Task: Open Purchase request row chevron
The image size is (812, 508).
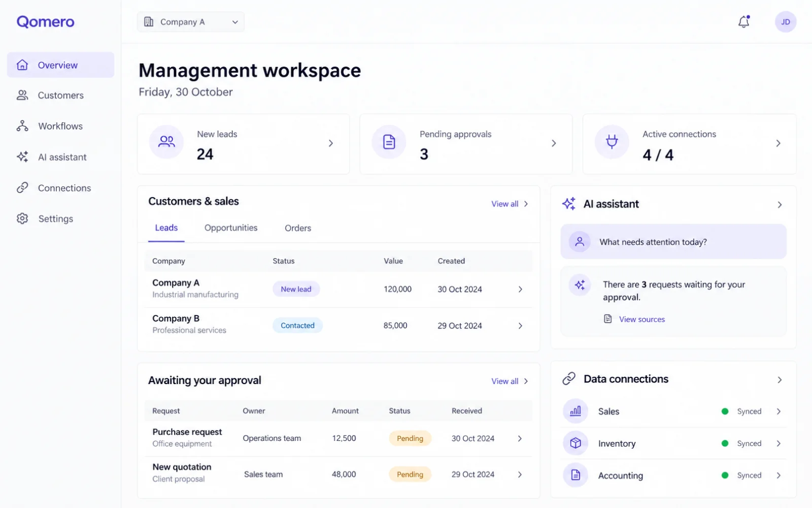Action: pyautogui.click(x=520, y=438)
